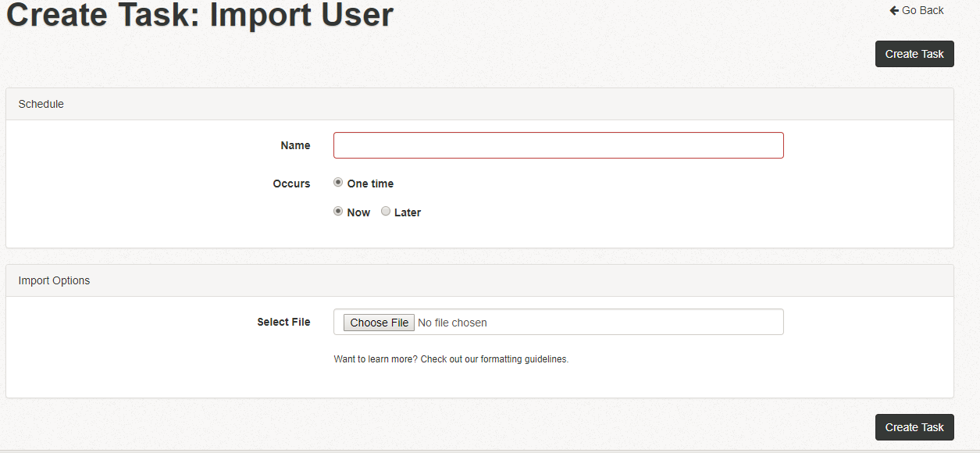Click the Occurs label
The width and height of the screenshot is (980, 453).
(x=291, y=184)
